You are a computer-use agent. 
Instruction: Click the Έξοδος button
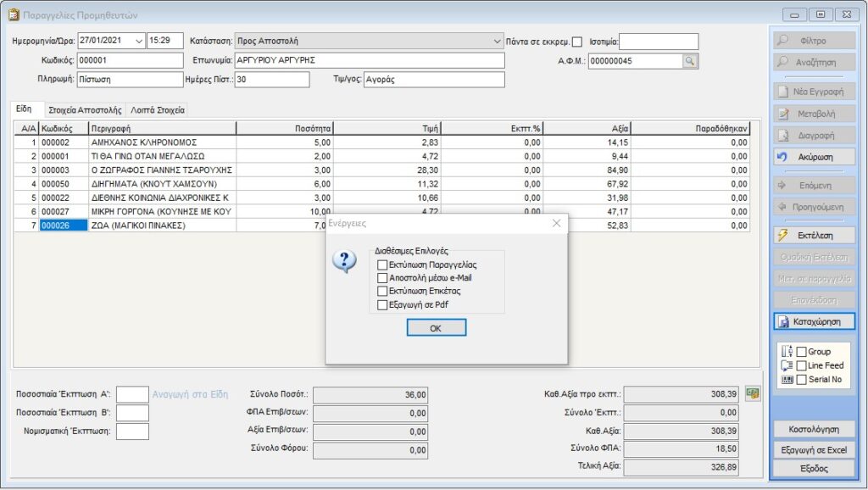point(814,469)
